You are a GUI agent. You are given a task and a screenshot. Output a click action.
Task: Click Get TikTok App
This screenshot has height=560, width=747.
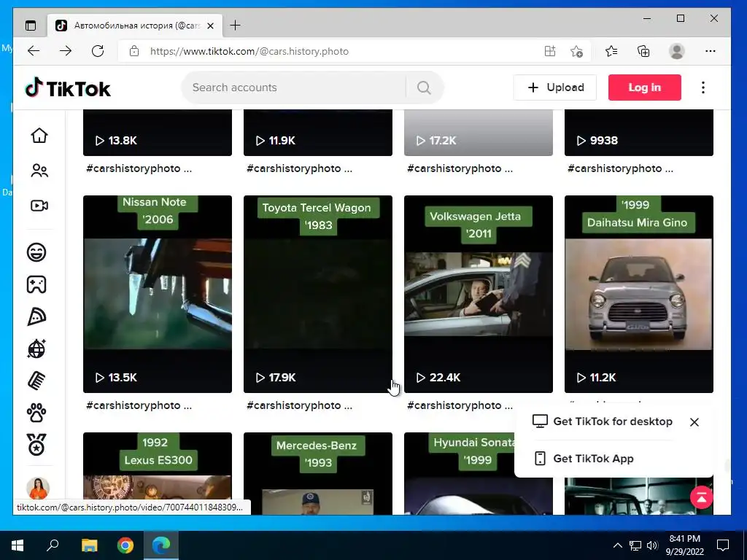click(584, 459)
